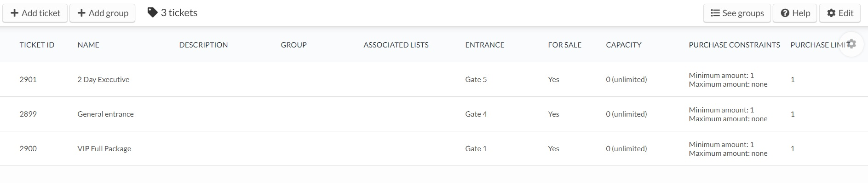Click the Add group button

(x=103, y=13)
